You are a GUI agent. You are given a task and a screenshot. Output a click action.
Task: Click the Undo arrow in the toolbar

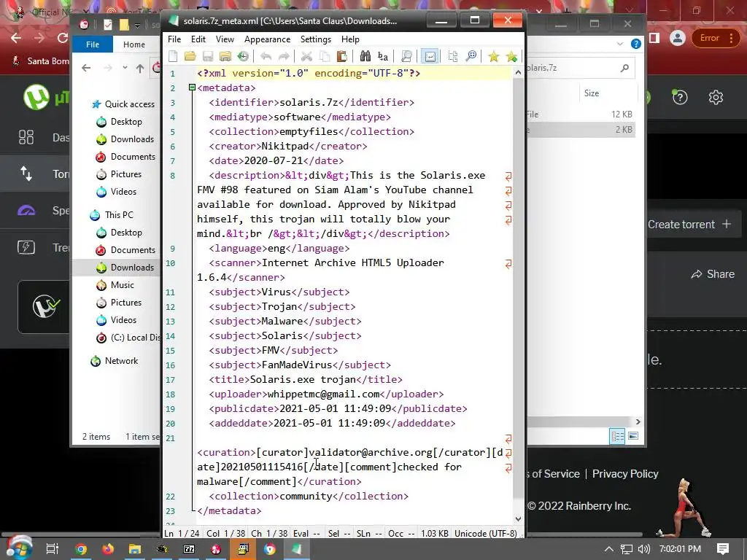[266, 57]
